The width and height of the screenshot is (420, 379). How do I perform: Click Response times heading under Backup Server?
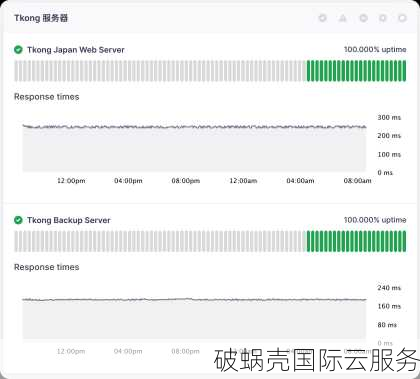pos(47,267)
